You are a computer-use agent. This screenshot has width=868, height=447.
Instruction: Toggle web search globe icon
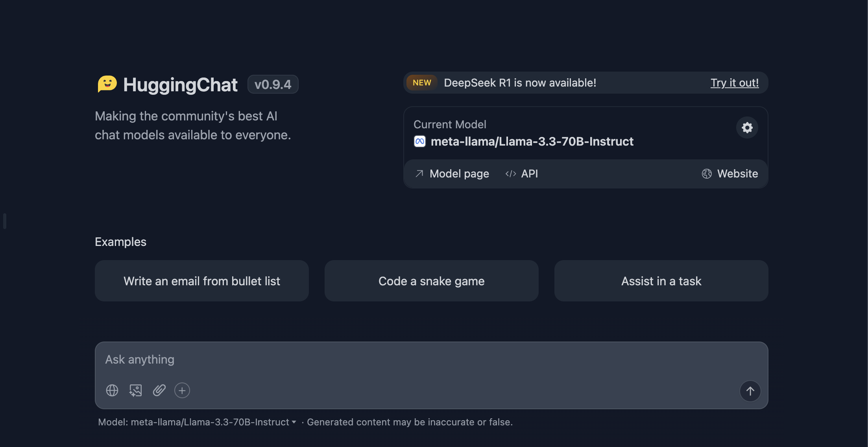click(x=112, y=390)
